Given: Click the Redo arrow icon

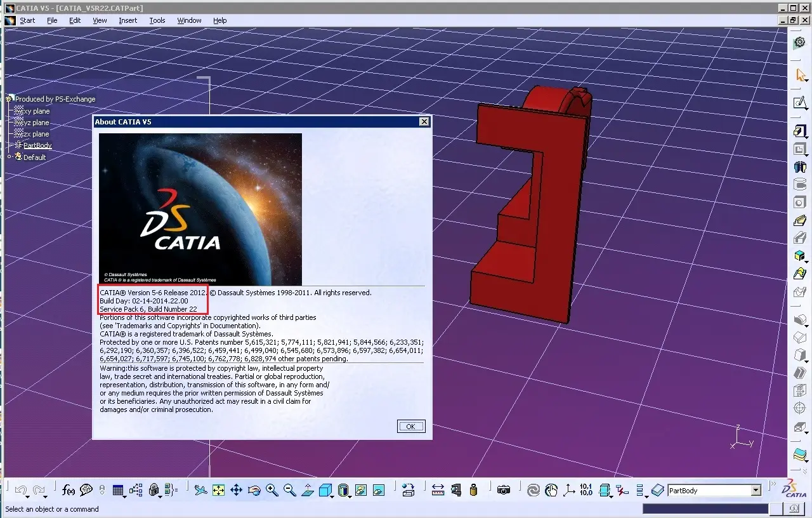Looking at the screenshot, I should tap(38, 490).
